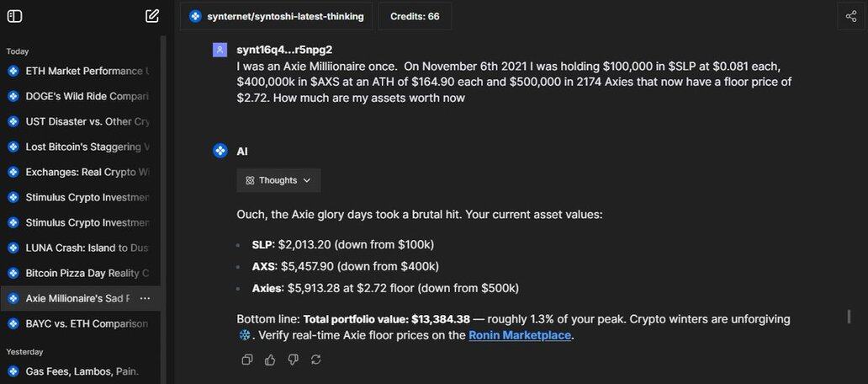Open the Ronin Marketplace link
This screenshot has width=868, height=384.
[x=520, y=335]
